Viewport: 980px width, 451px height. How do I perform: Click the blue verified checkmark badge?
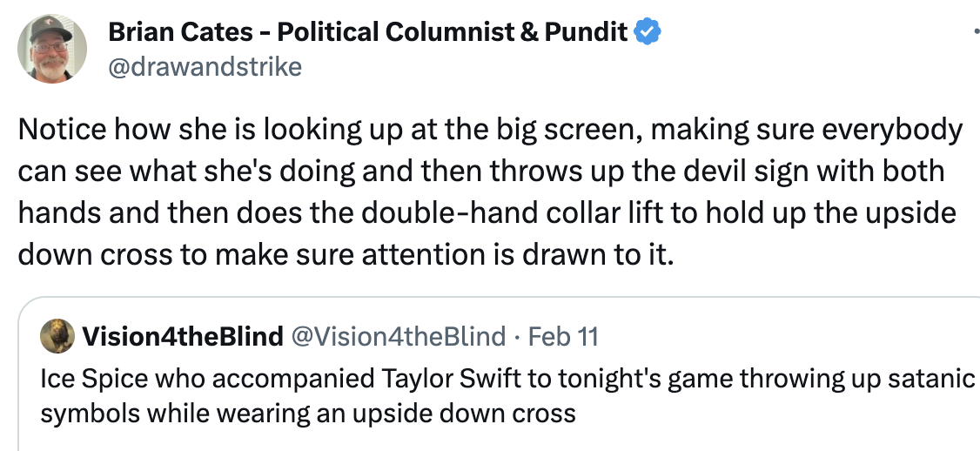point(647,33)
